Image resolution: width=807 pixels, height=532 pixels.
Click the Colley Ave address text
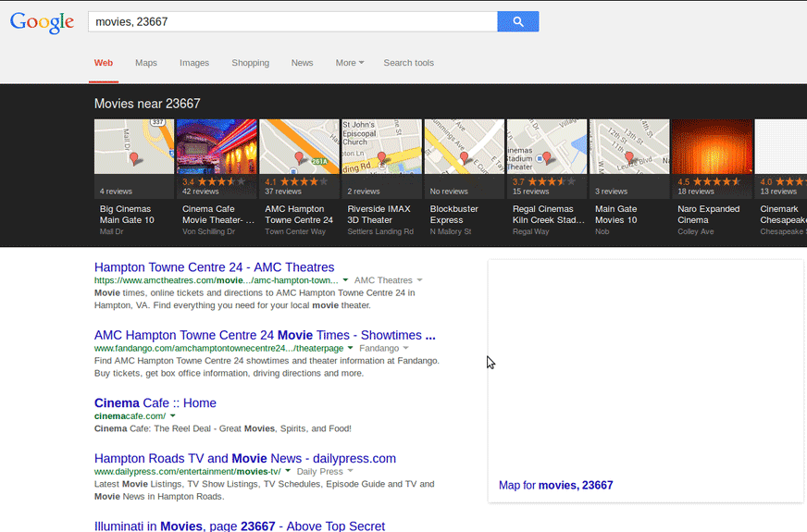click(695, 231)
